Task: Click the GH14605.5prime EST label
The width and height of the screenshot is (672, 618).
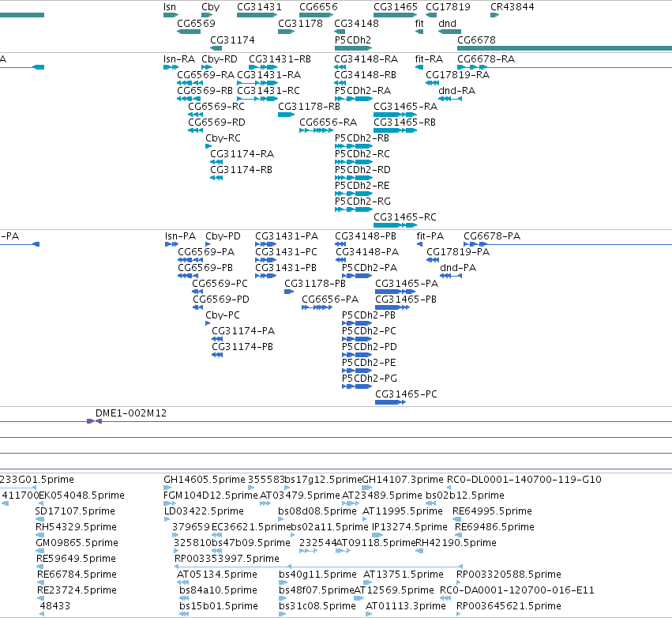Action: tap(205, 479)
